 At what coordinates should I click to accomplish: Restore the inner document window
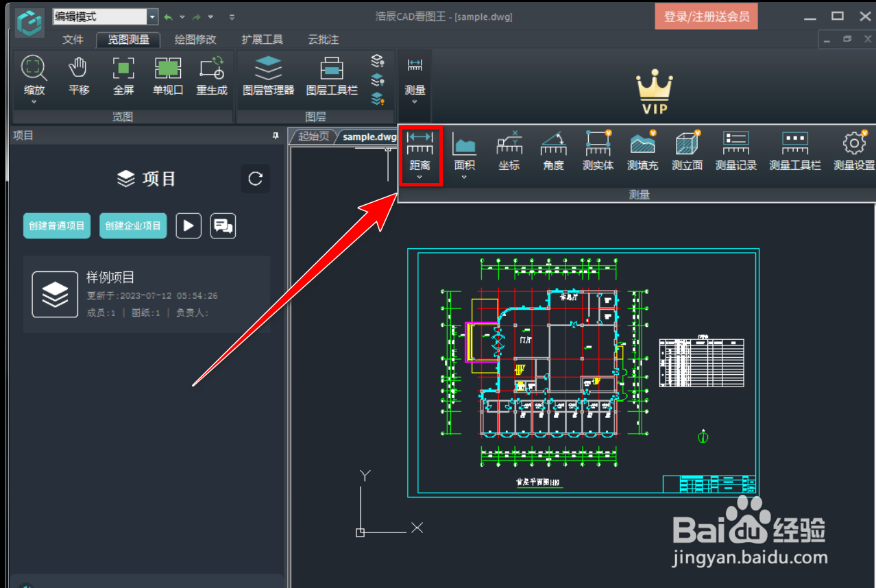(847, 40)
